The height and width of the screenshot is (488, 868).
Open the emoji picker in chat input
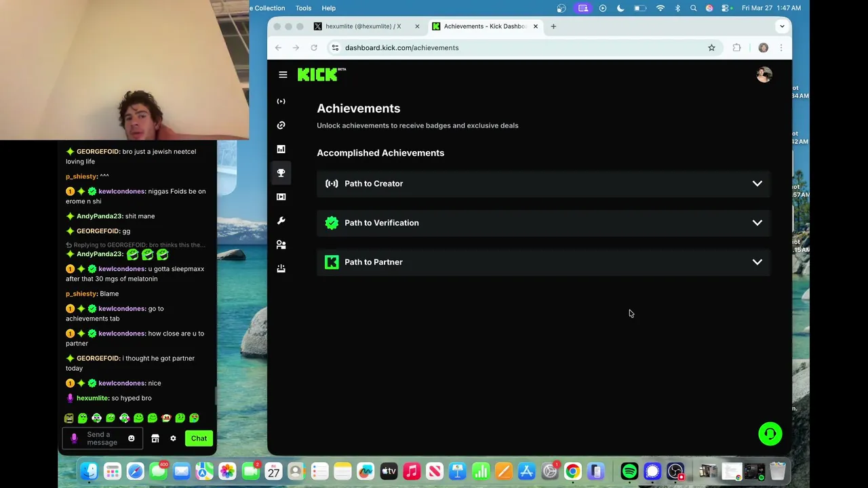pyautogui.click(x=132, y=439)
